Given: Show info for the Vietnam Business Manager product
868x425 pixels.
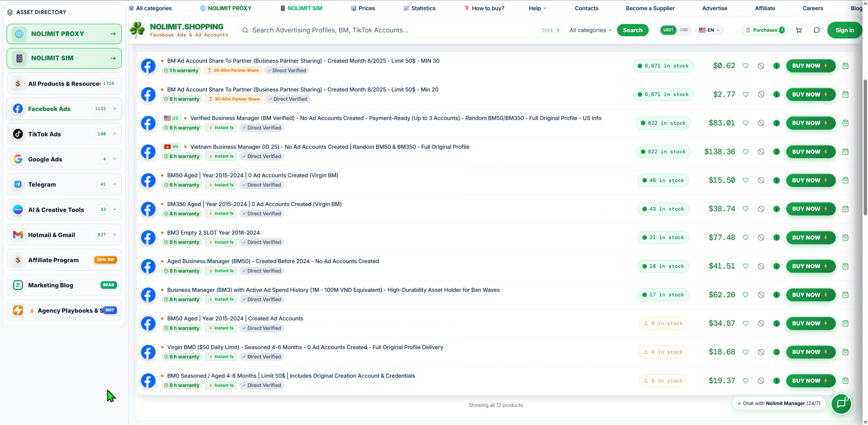Looking at the screenshot, I should point(776,152).
